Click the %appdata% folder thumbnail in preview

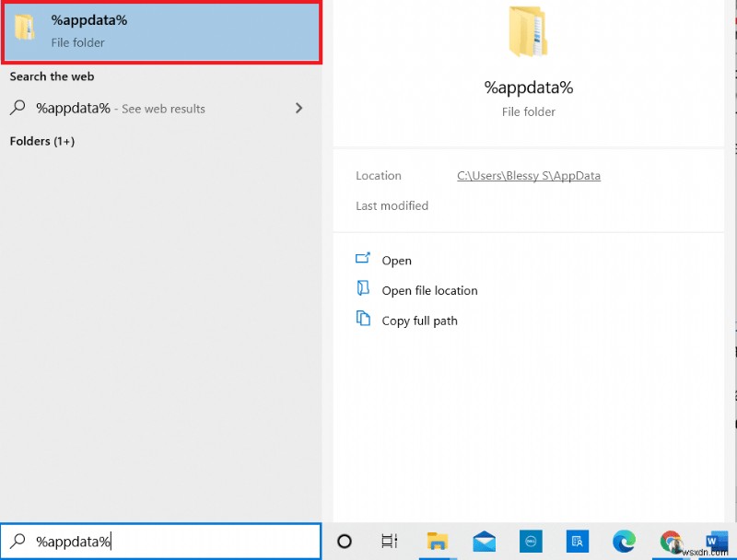pos(528,32)
